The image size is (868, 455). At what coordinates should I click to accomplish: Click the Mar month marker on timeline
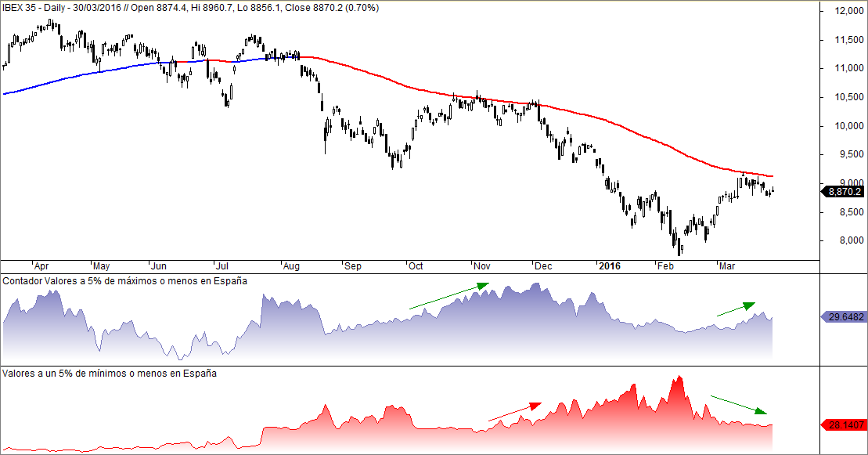click(x=727, y=266)
